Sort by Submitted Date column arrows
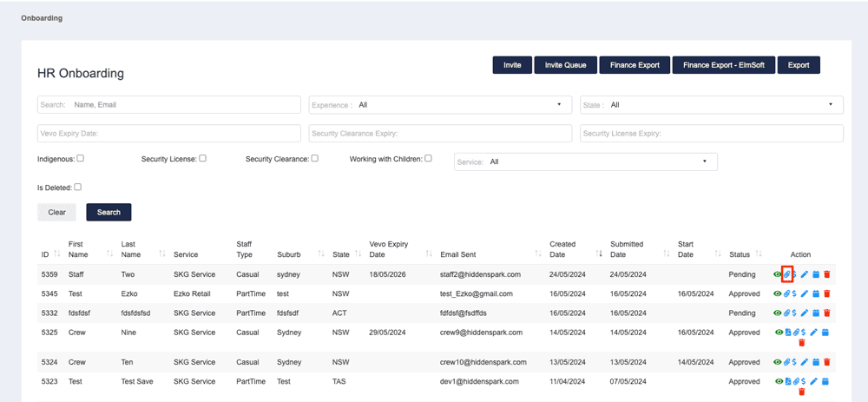The width and height of the screenshot is (868, 402). click(666, 254)
